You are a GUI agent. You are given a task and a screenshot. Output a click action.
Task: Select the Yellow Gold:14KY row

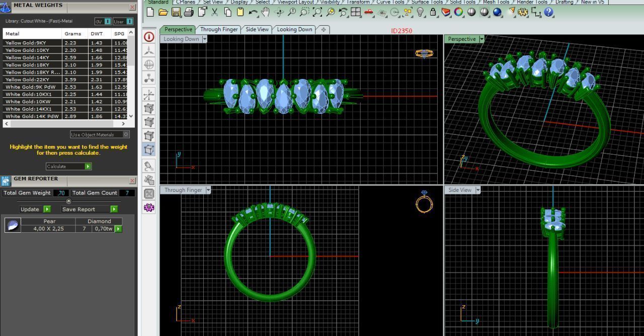[65, 57]
